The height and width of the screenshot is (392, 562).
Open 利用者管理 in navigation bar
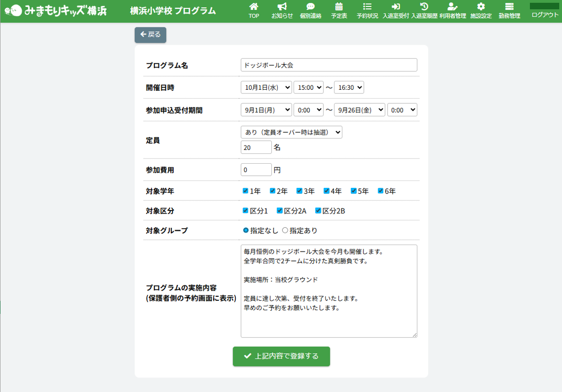click(x=452, y=11)
